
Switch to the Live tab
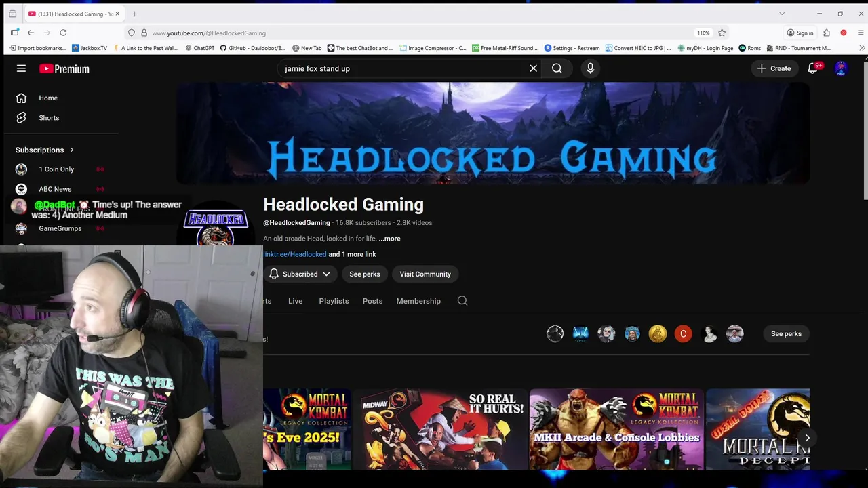(x=295, y=301)
